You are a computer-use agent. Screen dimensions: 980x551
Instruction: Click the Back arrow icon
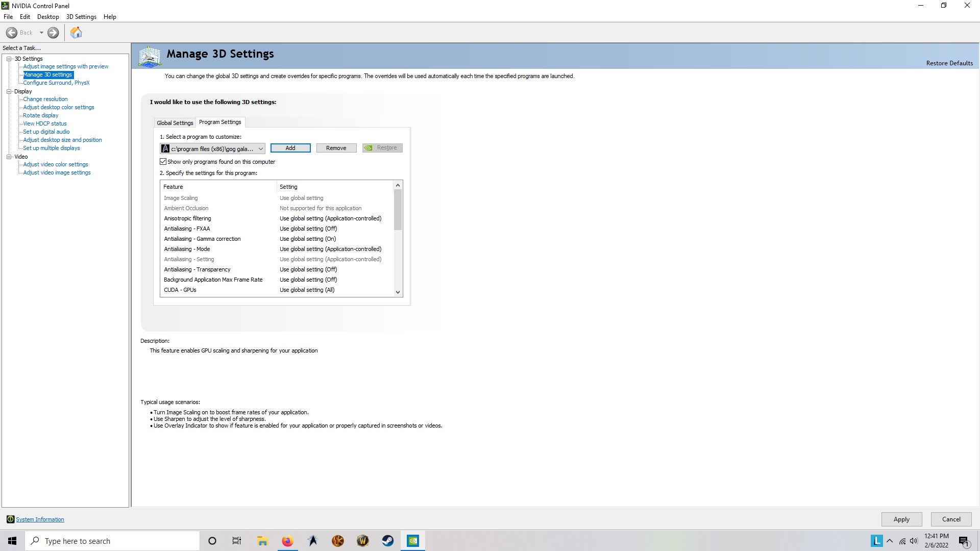coord(12,33)
